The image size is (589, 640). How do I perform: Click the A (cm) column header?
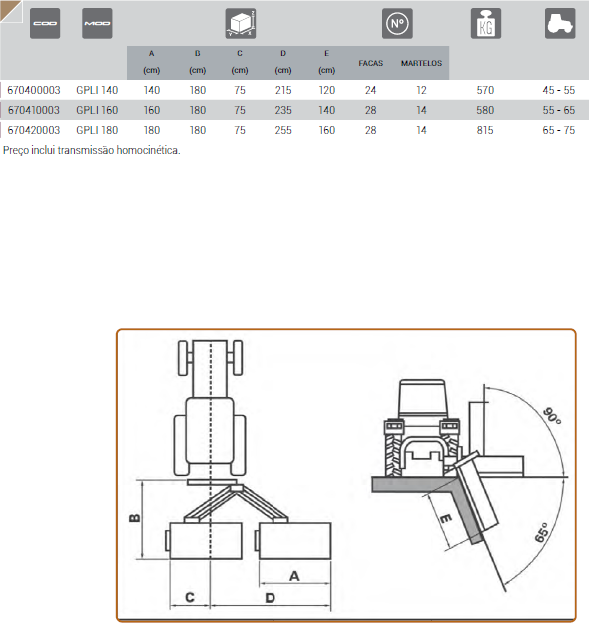click(151, 62)
